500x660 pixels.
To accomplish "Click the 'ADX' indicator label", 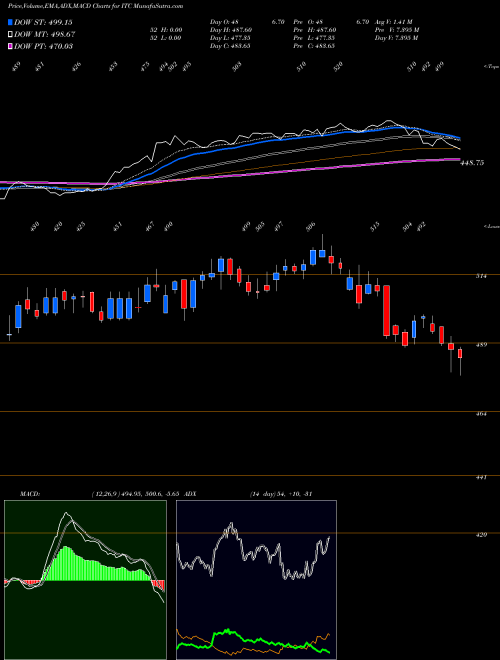I will [x=191, y=494].
